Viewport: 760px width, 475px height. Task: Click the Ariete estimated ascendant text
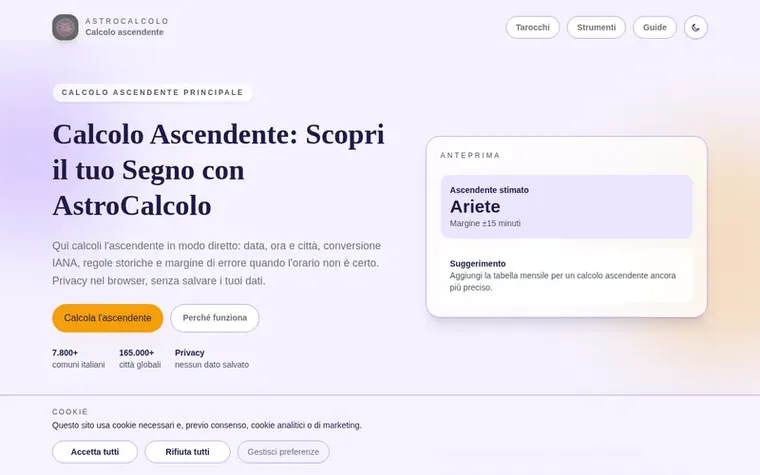475,206
